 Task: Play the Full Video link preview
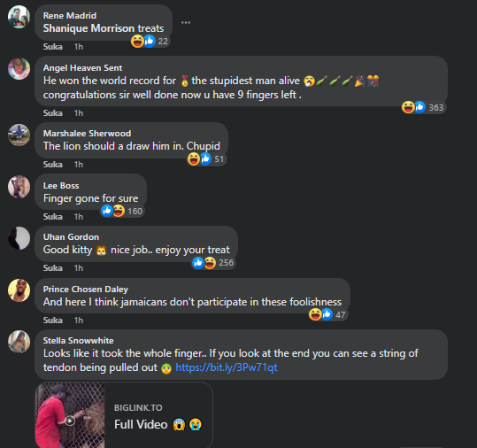pyautogui.click(x=70, y=421)
